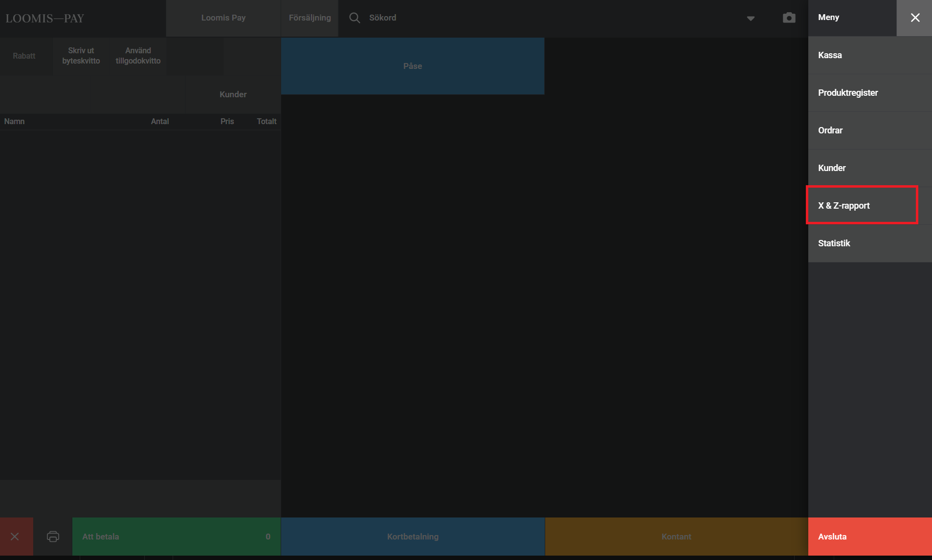Open Statistik from the menu

point(869,243)
